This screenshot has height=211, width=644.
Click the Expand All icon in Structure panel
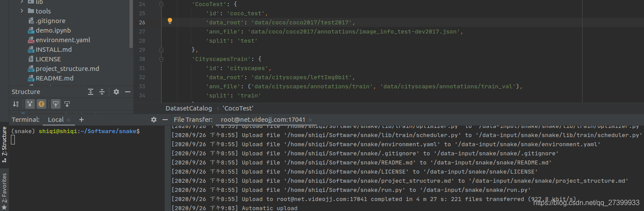[91, 92]
